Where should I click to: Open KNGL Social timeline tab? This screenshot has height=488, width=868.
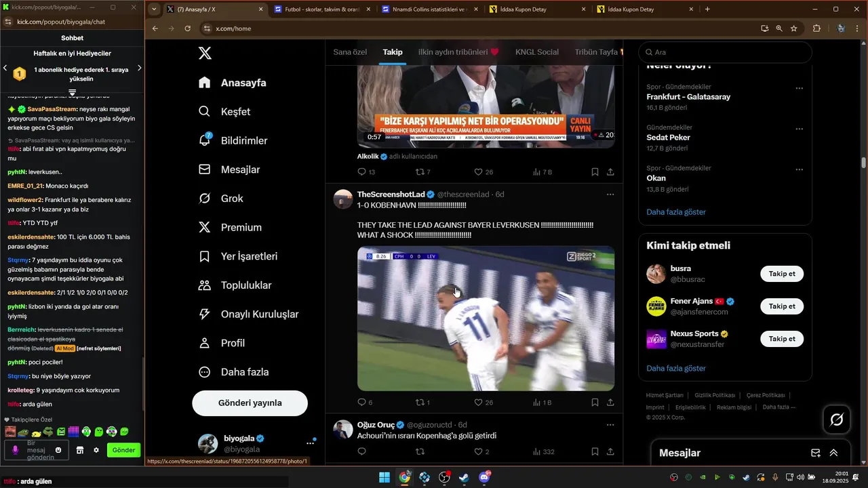(x=537, y=52)
